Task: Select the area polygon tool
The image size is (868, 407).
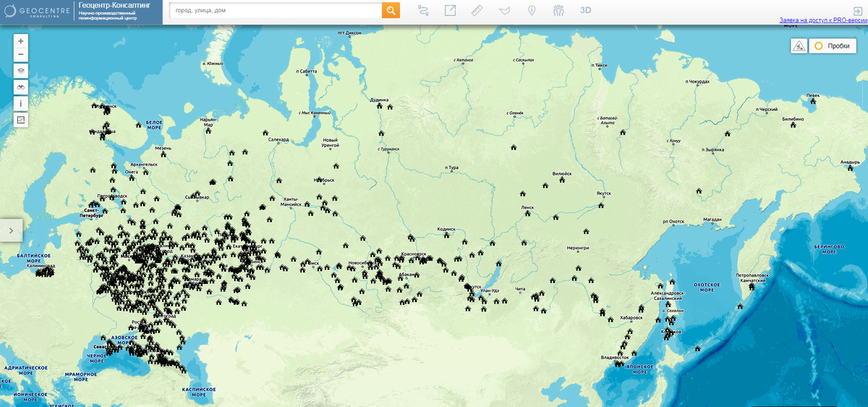Action: click(504, 10)
